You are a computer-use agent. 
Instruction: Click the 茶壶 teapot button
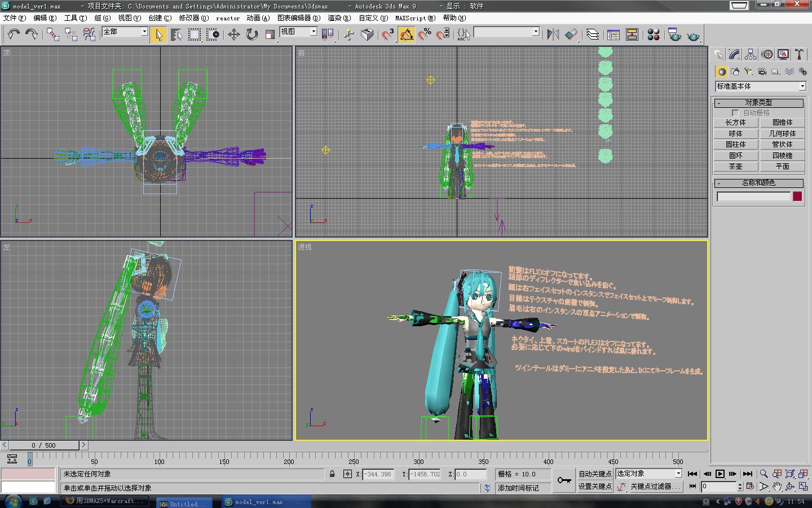point(735,167)
